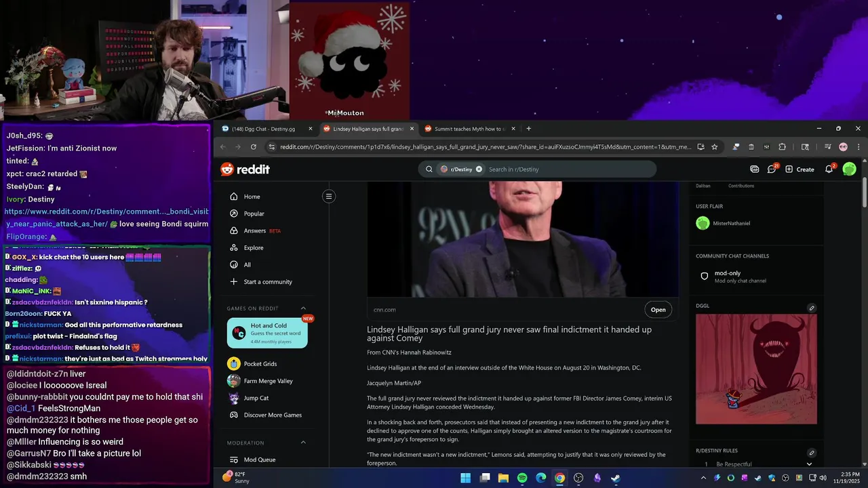The image size is (868, 488).
Task: Close the Dgg Chat tab
Action: (311, 129)
